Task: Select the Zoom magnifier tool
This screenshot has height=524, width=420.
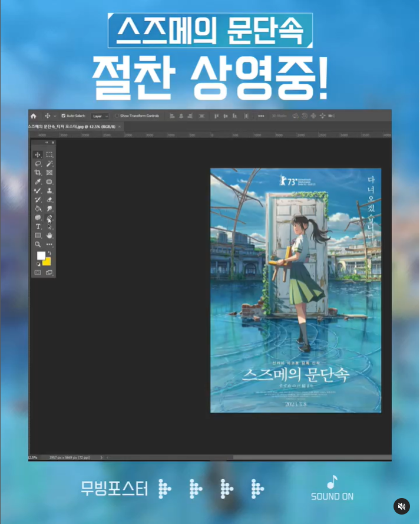Action: click(38, 245)
